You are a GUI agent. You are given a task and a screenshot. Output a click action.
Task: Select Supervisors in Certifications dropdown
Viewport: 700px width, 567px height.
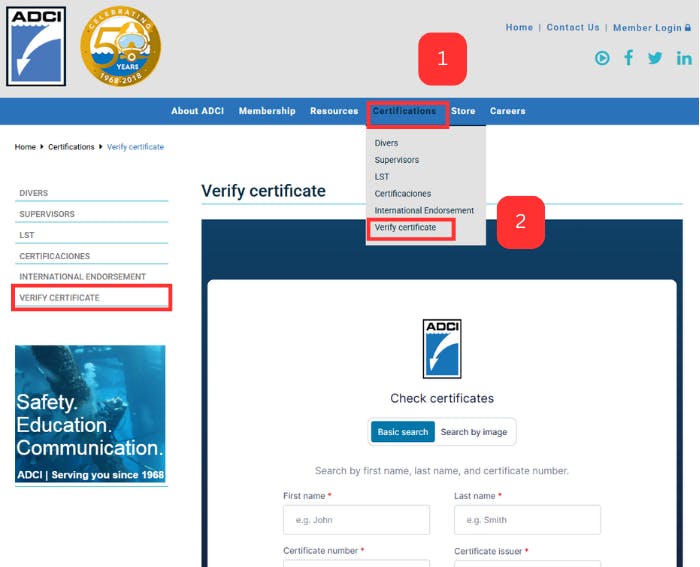(396, 160)
